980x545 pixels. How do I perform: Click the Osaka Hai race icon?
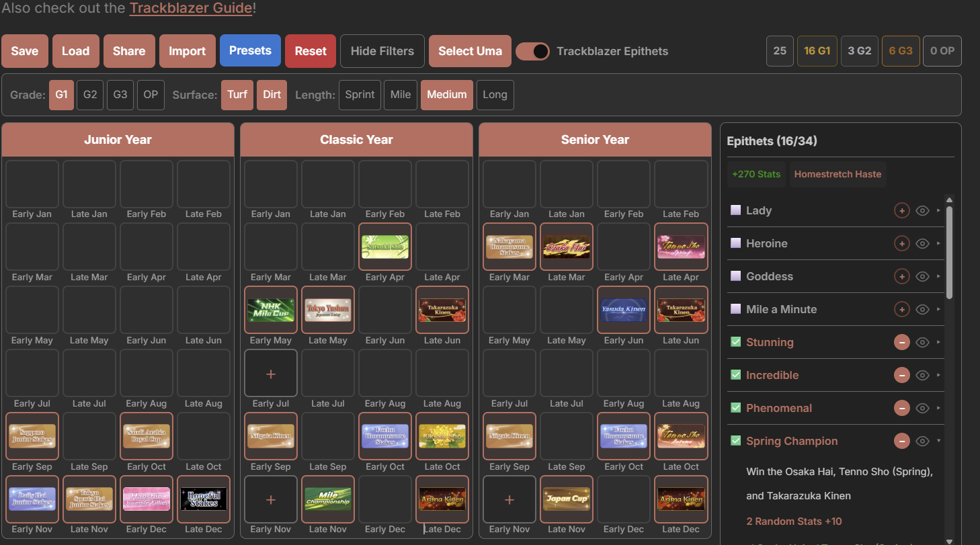click(x=567, y=247)
